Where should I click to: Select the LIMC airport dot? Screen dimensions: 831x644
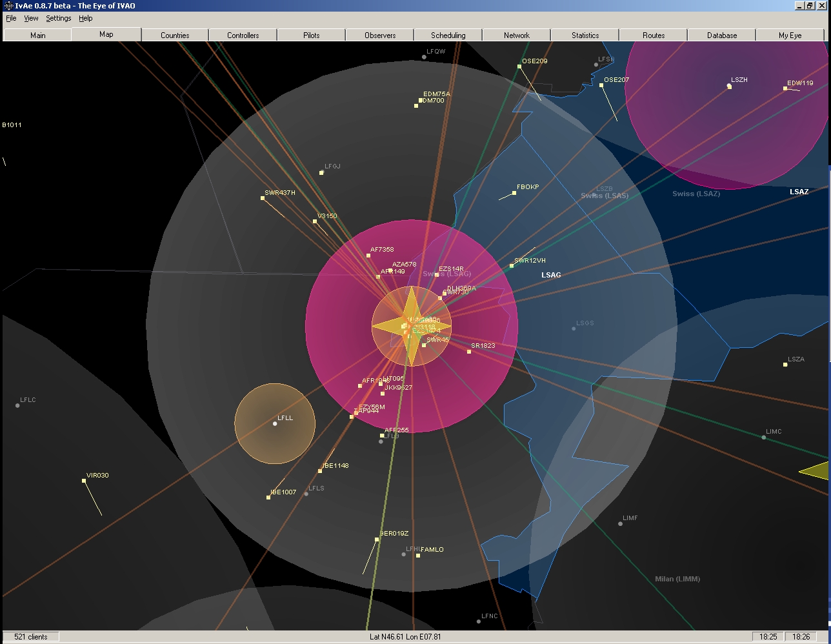point(764,438)
